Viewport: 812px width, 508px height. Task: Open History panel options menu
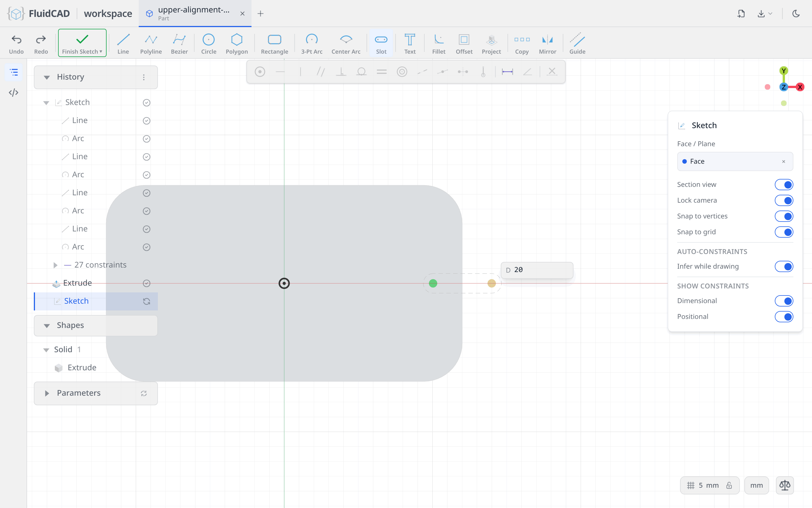tap(144, 77)
